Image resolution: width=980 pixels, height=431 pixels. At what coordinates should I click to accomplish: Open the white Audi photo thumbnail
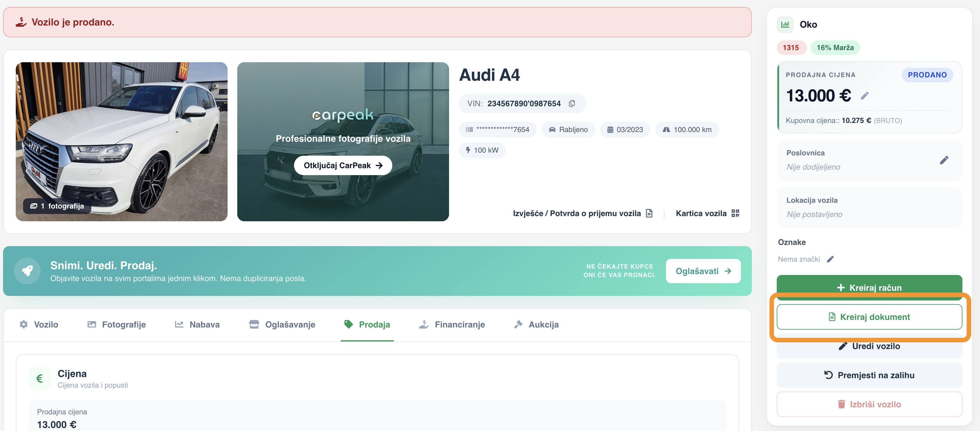[121, 142]
